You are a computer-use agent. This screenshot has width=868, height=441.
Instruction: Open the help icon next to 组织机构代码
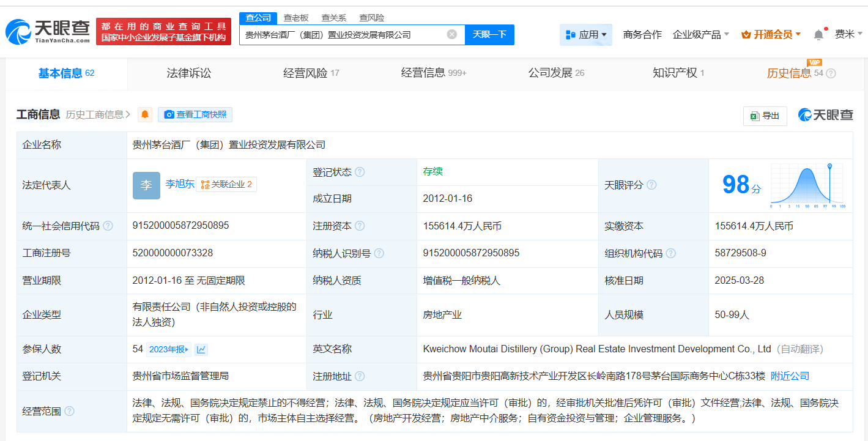point(671,253)
